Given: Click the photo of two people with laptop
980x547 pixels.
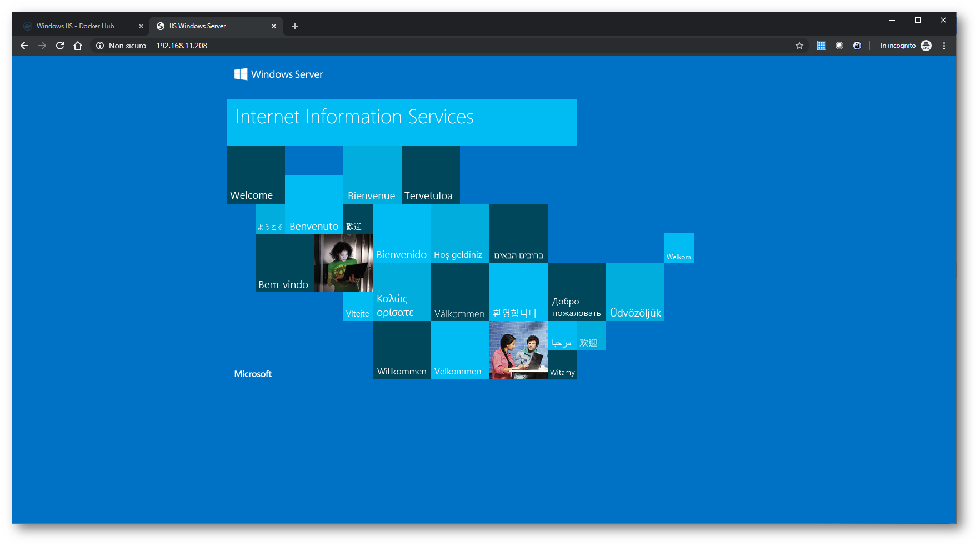Looking at the screenshot, I should [518, 350].
